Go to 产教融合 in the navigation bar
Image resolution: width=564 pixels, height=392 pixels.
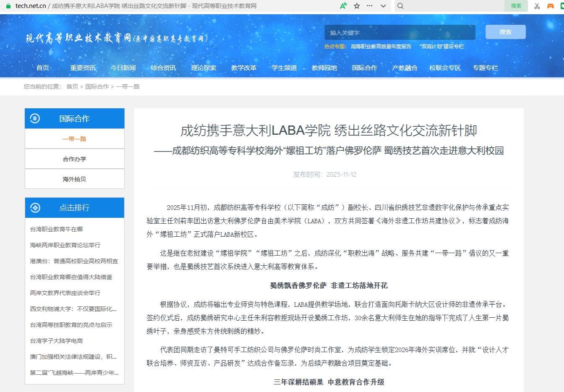[x=405, y=68]
